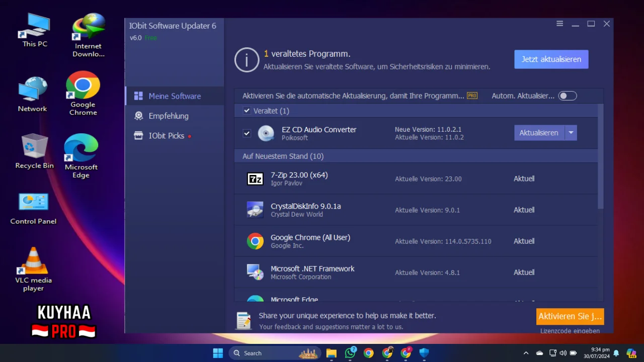Click the Google Chrome icon in software list
The height and width of the screenshot is (362, 644).
255,241
